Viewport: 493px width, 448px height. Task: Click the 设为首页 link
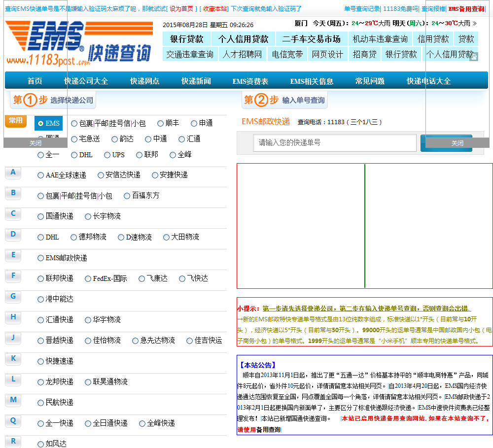pyautogui.click(x=181, y=9)
